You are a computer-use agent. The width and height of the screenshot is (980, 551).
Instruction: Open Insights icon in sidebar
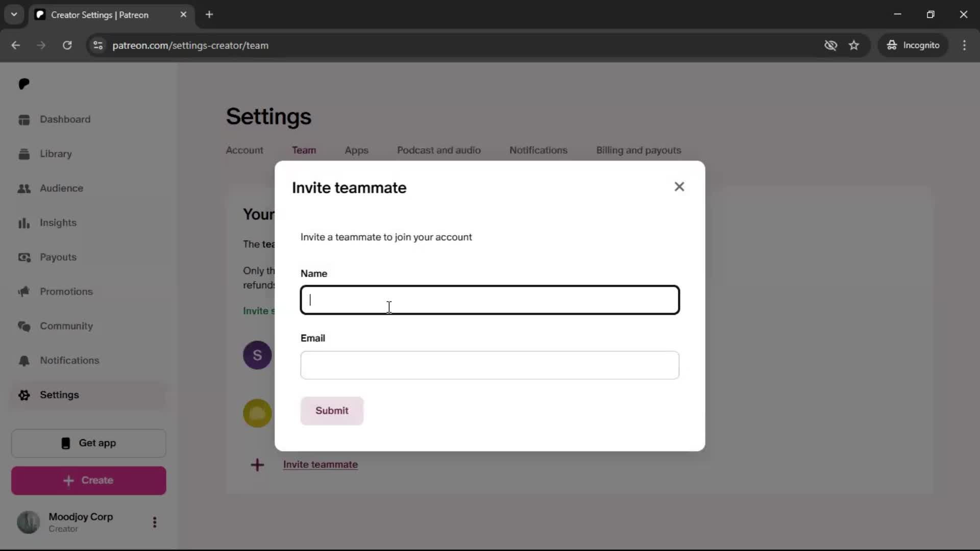point(24,223)
